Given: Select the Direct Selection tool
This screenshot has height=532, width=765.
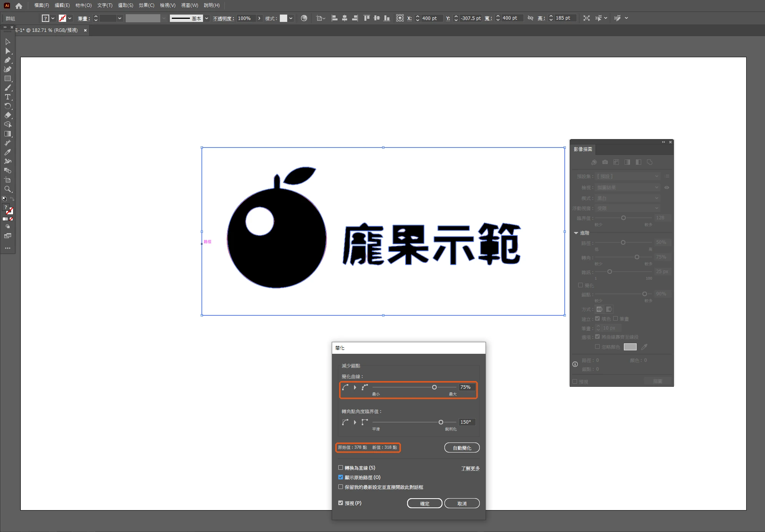Looking at the screenshot, I should click(7, 51).
